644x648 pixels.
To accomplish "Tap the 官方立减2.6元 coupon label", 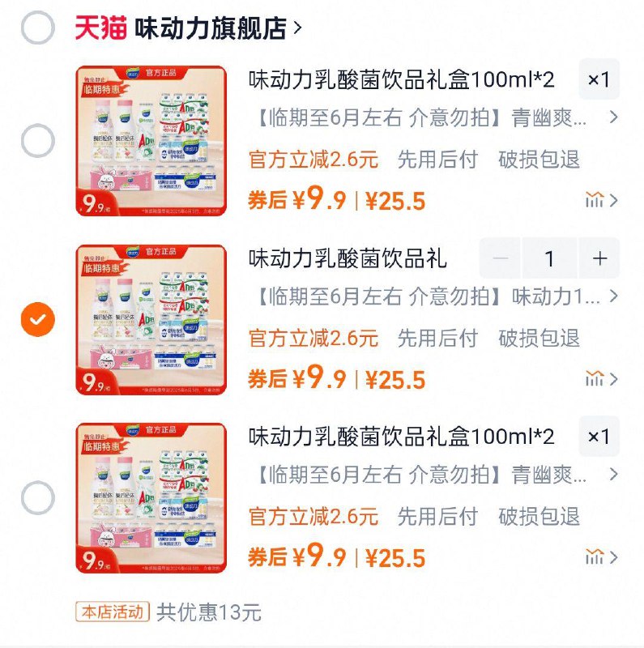I will point(311,160).
